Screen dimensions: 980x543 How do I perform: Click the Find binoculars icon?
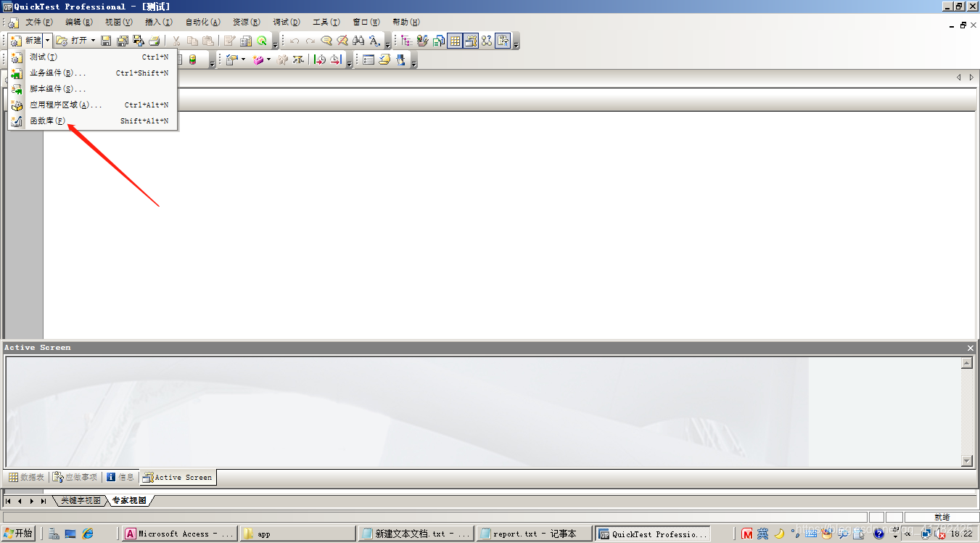click(x=358, y=41)
